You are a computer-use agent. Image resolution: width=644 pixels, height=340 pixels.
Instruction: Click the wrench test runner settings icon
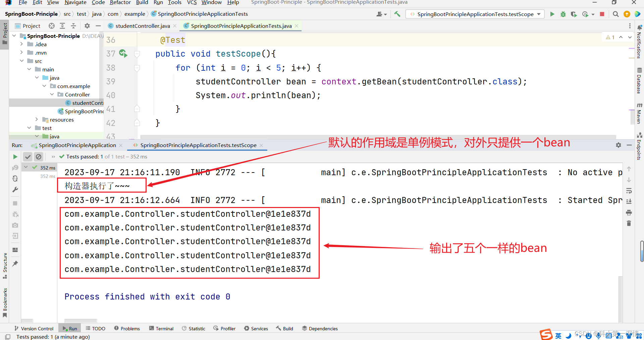tap(15, 190)
